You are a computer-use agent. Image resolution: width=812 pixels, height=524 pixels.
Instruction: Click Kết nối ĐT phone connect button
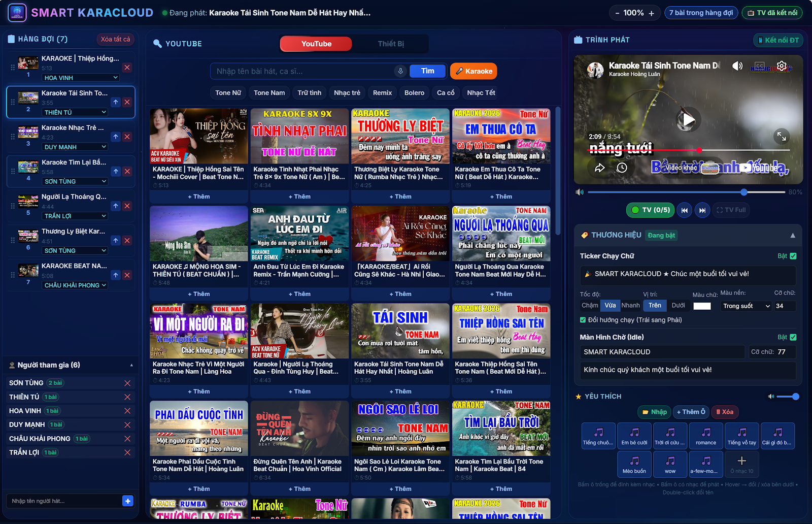778,40
